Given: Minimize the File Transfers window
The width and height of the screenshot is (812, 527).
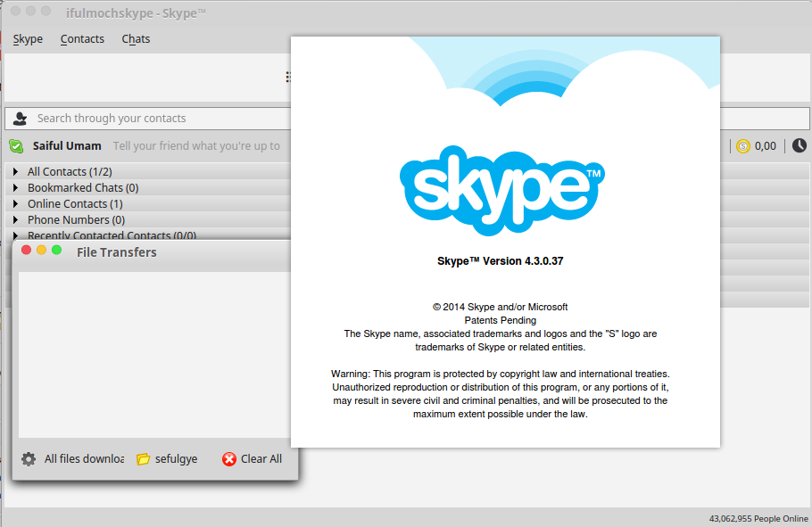Looking at the screenshot, I should pyautogui.click(x=41, y=251).
